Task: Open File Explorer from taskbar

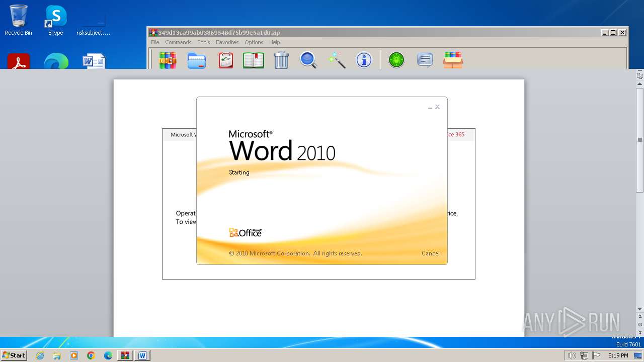Action: [x=57, y=355]
